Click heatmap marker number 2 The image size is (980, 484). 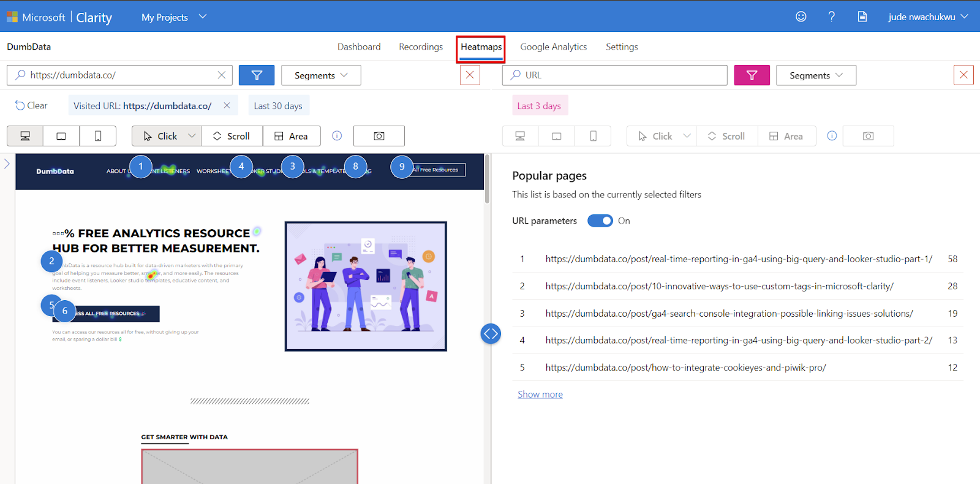coord(51,261)
